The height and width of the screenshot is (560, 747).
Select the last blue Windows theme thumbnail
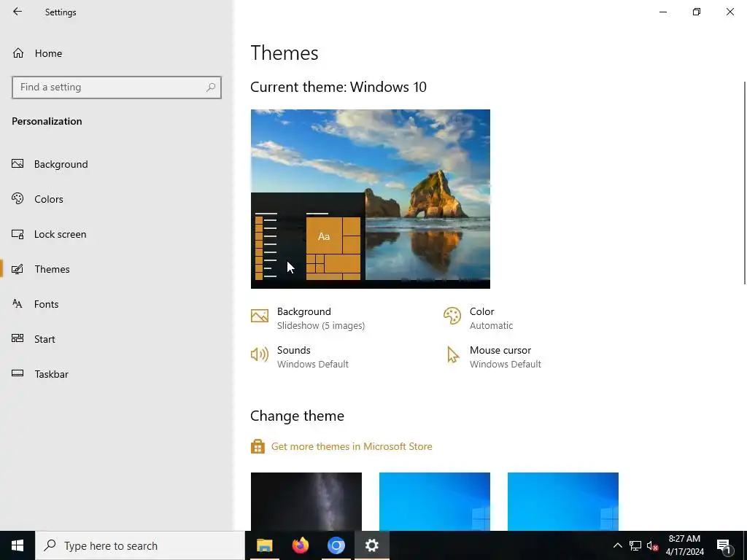(563, 502)
